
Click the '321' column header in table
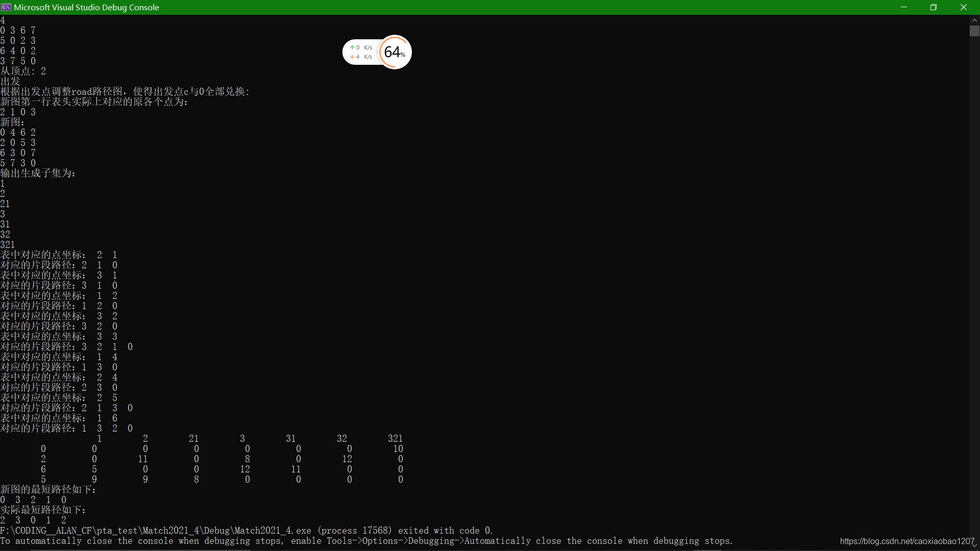point(395,439)
